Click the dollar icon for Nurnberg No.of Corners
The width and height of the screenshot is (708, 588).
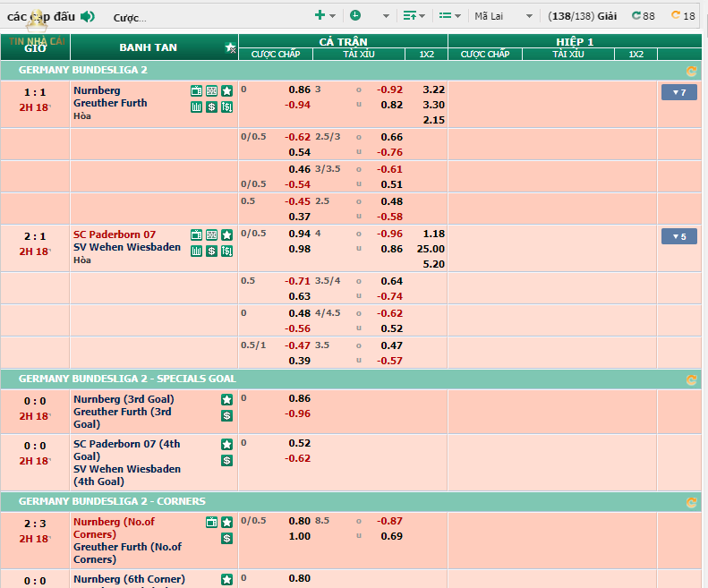(x=227, y=538)
